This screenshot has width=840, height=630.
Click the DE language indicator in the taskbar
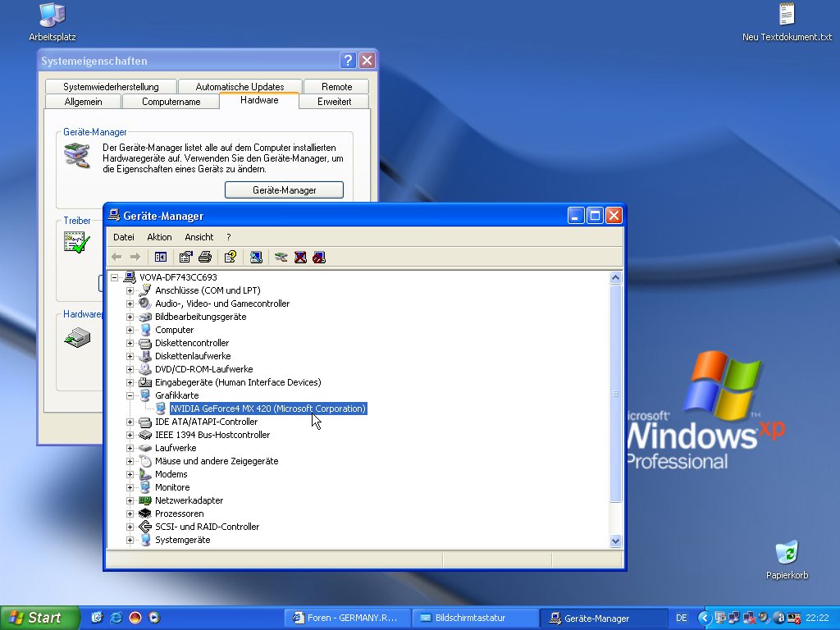(681, 618)
